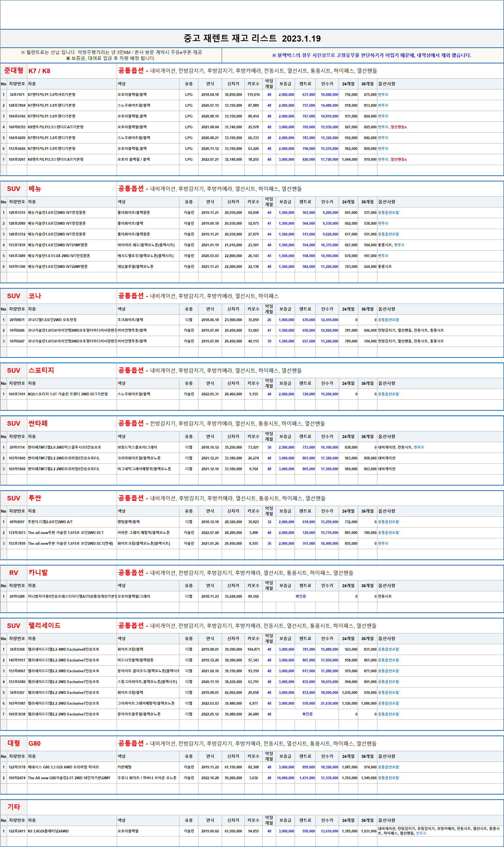This screenshot has height=847, width=504.
Task: Select plate number 128호5315
Action: 17,213
